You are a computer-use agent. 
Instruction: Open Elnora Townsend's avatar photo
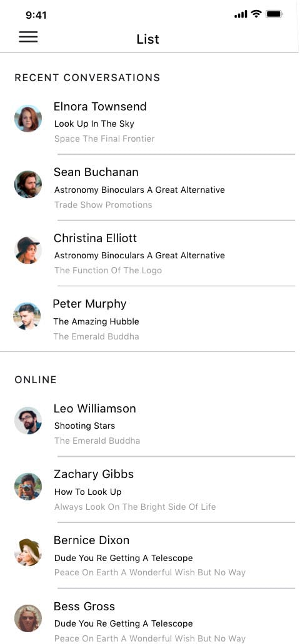(28, 119)
